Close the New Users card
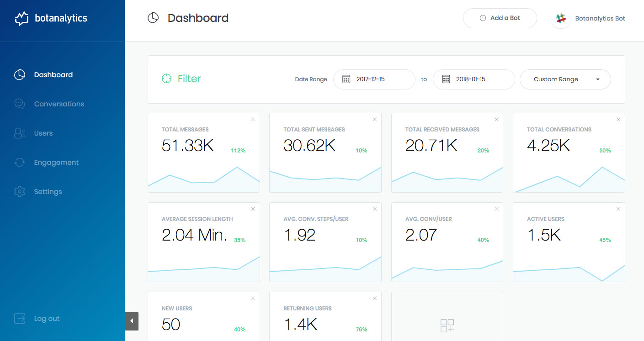Viewport: 644px width, 341px height. tap(253, 299)
